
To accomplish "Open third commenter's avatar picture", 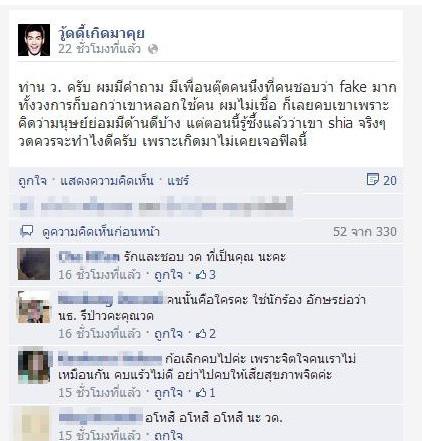I will click(35, 365).
